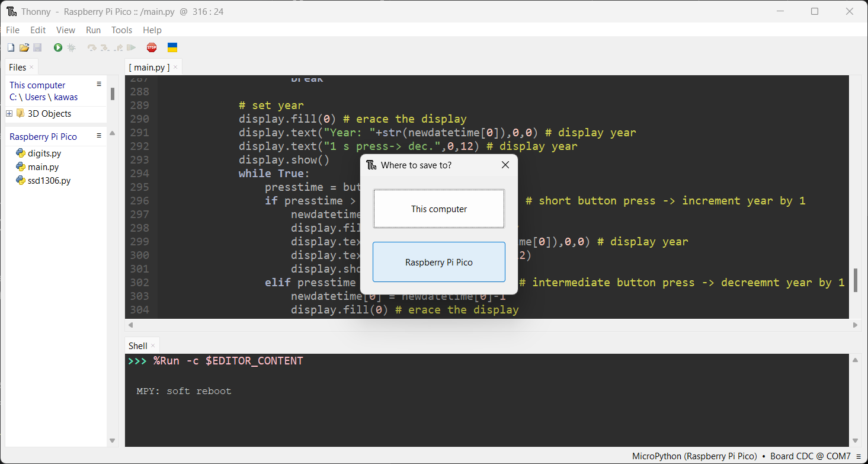868x464 pixels.
Task: Select digits.py in the Pico file list
Action: [44, 153]
